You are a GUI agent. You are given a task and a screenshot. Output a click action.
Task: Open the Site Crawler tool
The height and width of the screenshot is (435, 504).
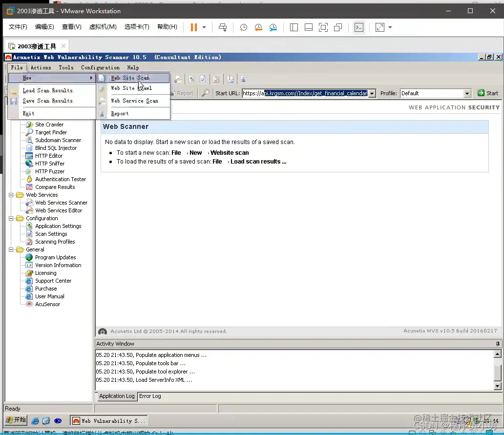[49, 124]
